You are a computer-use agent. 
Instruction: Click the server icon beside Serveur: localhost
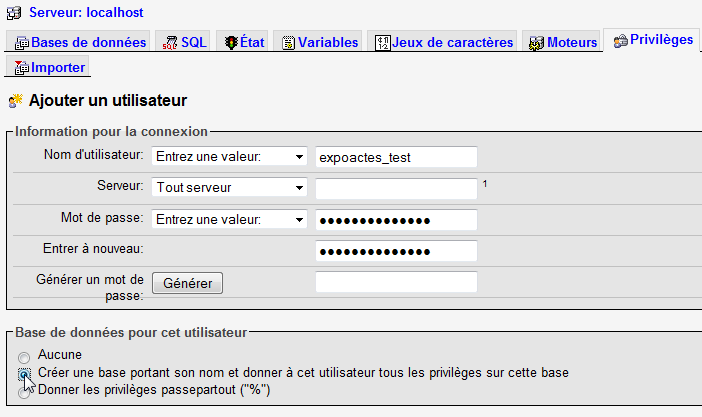click(14, 14)
